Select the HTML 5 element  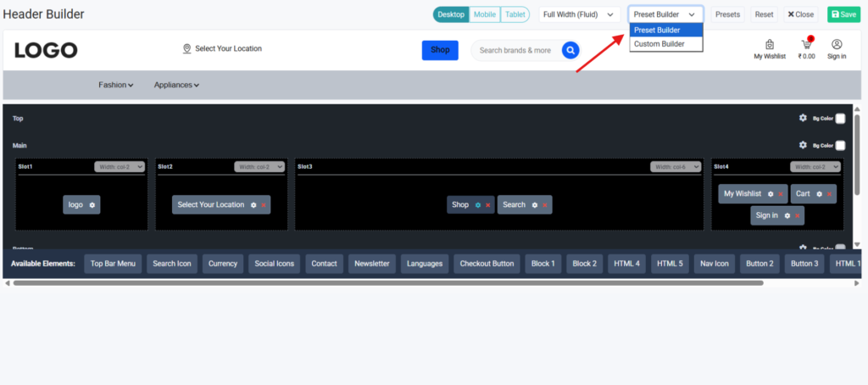pos(670,264)
